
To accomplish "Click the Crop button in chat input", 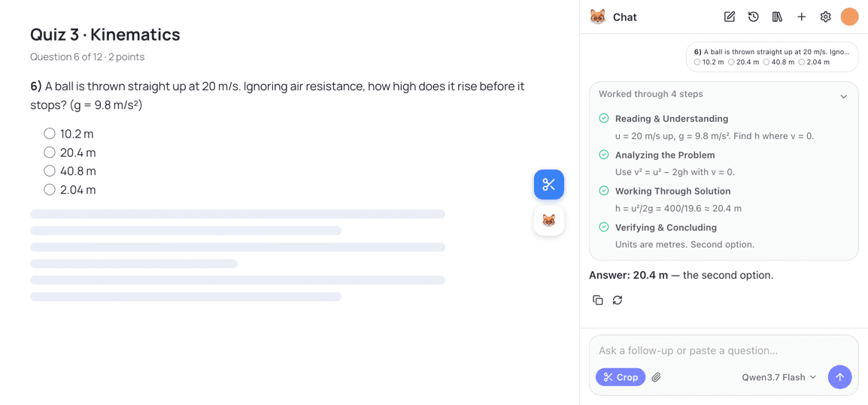I will tap(621, 377).
